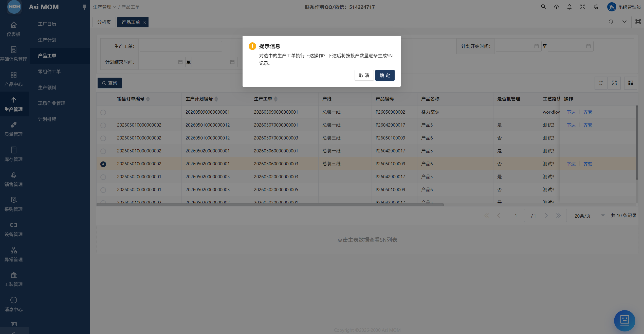Viewport: 644px width, 334px height.
Task: Open the theme palette icon in the header
Action: pos(596,7)
